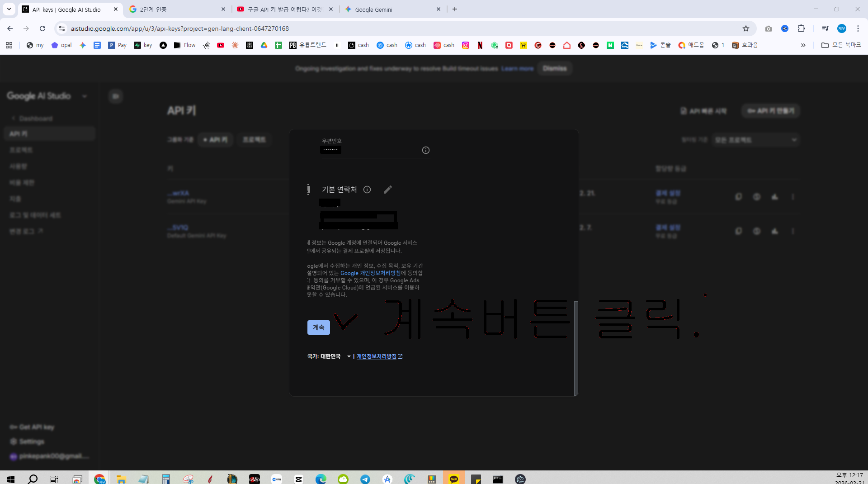The height and width of the screenshot is (484, 868).
Task: Open the YouTube bookmark icon
Action: pos(221,45)
